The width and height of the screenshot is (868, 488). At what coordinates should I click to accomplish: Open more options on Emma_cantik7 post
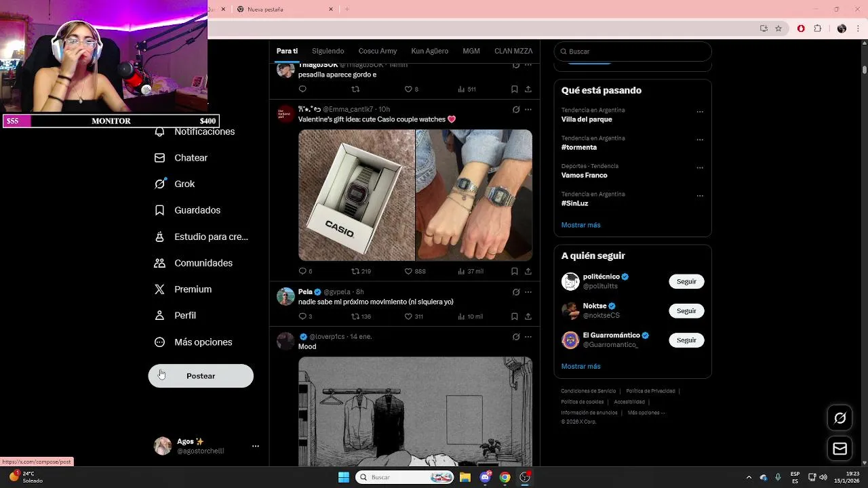(528, 109)
